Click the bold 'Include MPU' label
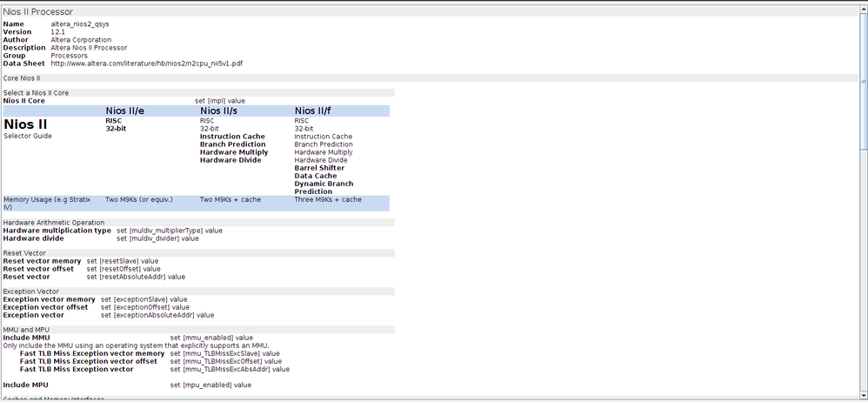The height and width of the screenshot is (402, 868). (x=26, y=385)
